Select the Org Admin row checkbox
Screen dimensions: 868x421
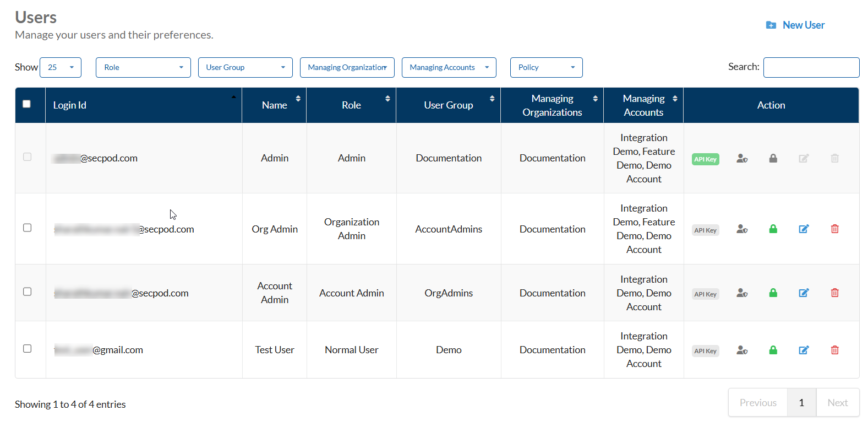click(27, 228)
